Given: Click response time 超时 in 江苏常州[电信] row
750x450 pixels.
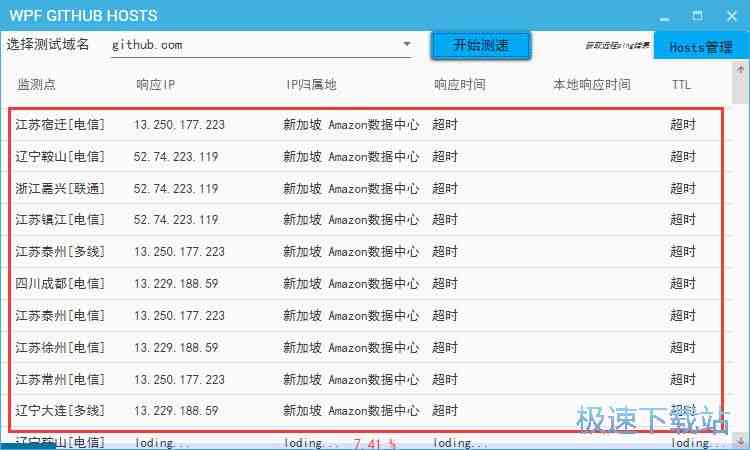Looking at the screenshot, I should (445, 379).
